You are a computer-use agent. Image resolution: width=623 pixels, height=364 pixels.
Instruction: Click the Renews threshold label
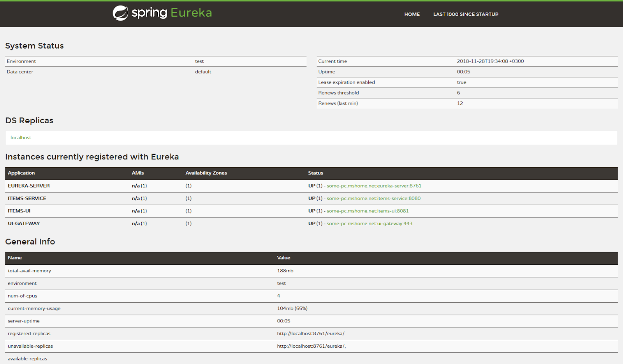point(338,93)
